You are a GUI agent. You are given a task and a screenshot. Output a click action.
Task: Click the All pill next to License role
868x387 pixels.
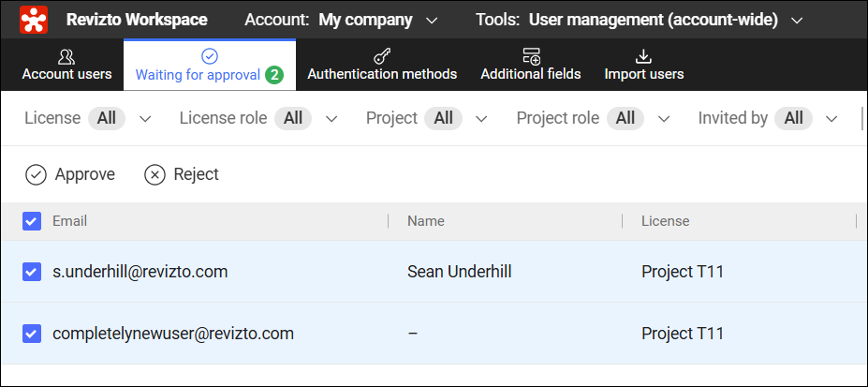[x=293, y=118]
